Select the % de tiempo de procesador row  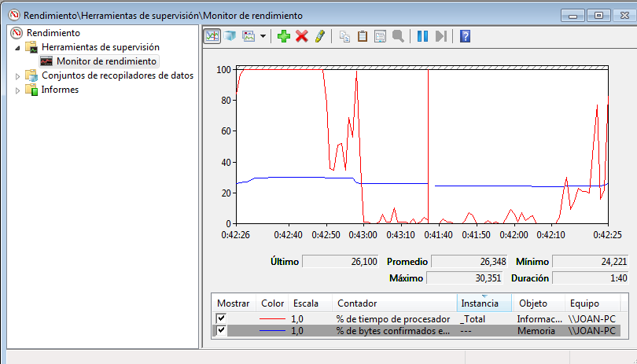coord(416,319)
